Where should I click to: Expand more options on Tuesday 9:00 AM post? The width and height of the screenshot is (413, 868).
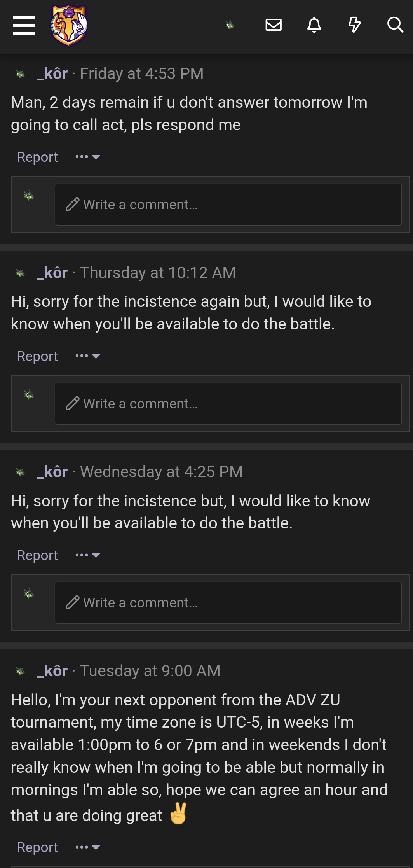pos(88,847)
